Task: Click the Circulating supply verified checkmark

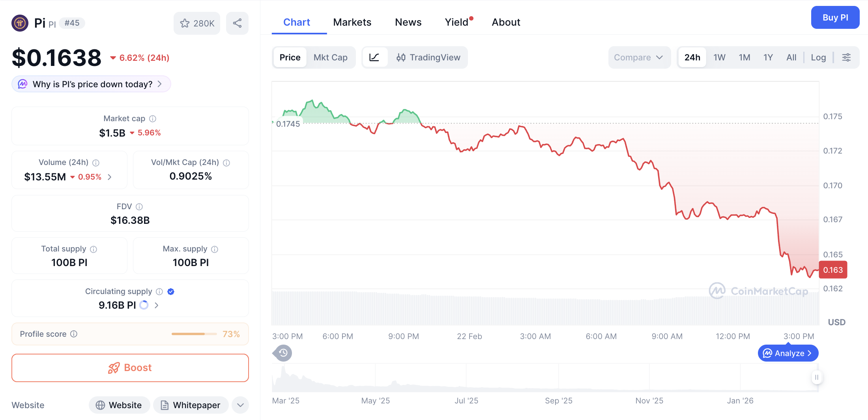Action: coord(170,291)
